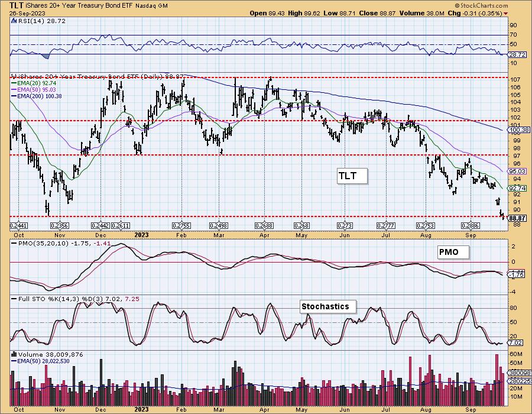The width and height of the screenshot is (532, 414).
Task: Click the yield label 0.2886
Action: pos(471,226)
